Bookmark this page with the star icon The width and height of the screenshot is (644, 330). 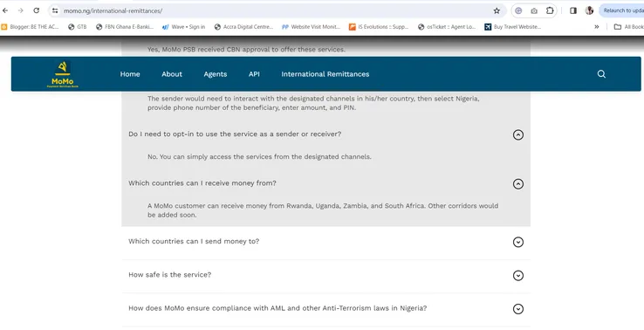tap(497, 10)
